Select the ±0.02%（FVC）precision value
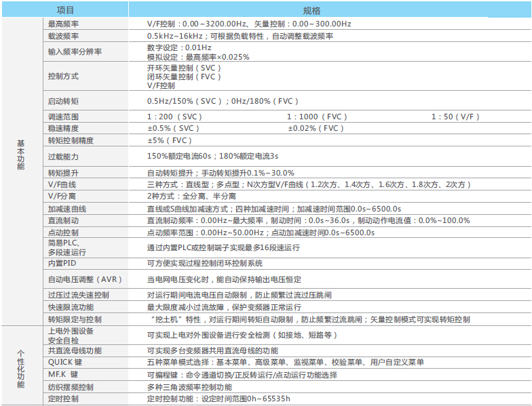 click(x=316, y=128)
